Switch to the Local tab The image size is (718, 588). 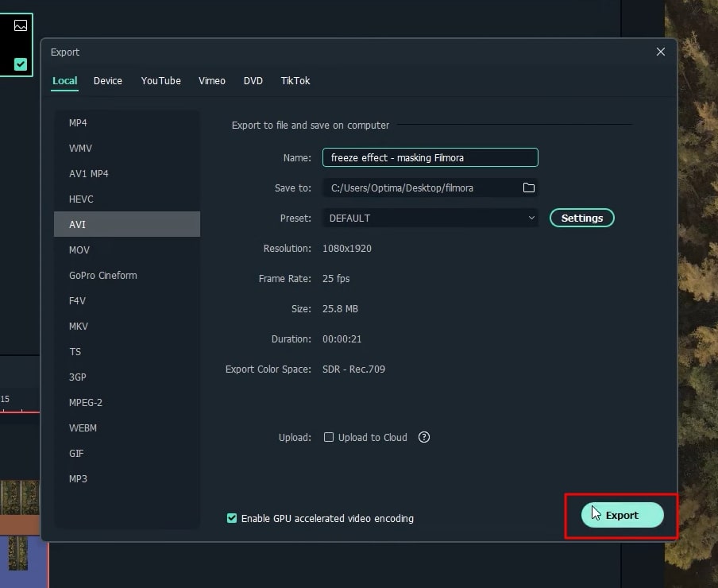pyautogui.click(x=64, y=81)
